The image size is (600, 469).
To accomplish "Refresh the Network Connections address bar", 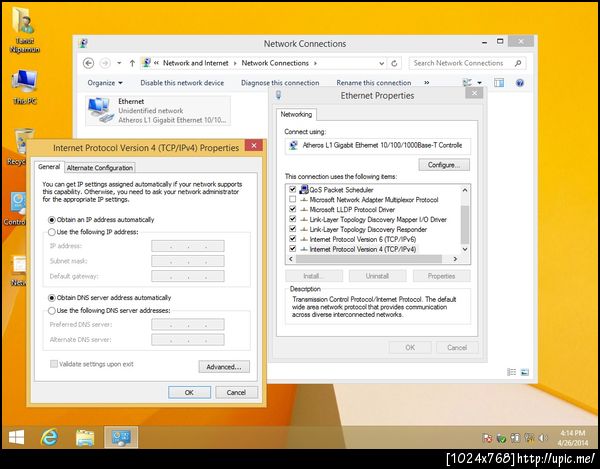I will [x=394, y=63].
